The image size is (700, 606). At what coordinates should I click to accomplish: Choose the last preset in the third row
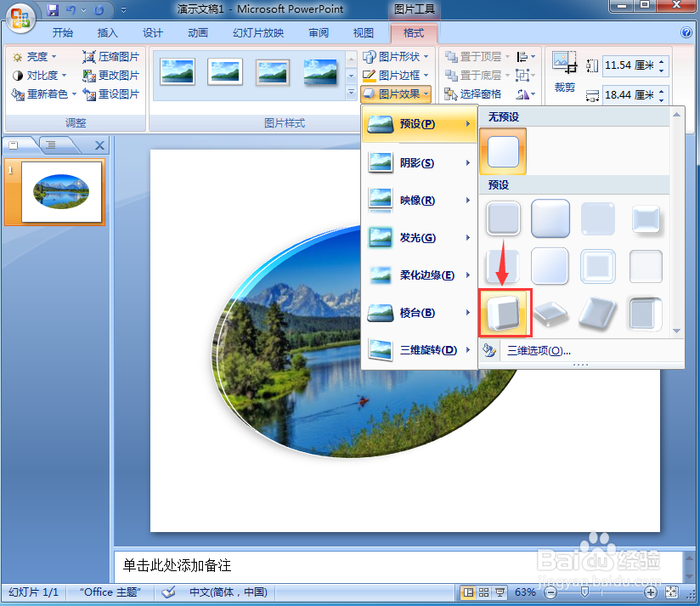646,314
